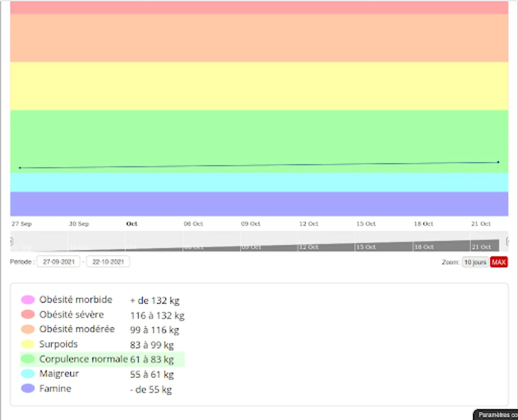Click the Obésité modérée orange swatch
Screen dimensions: 518x420
coord(28,329)
